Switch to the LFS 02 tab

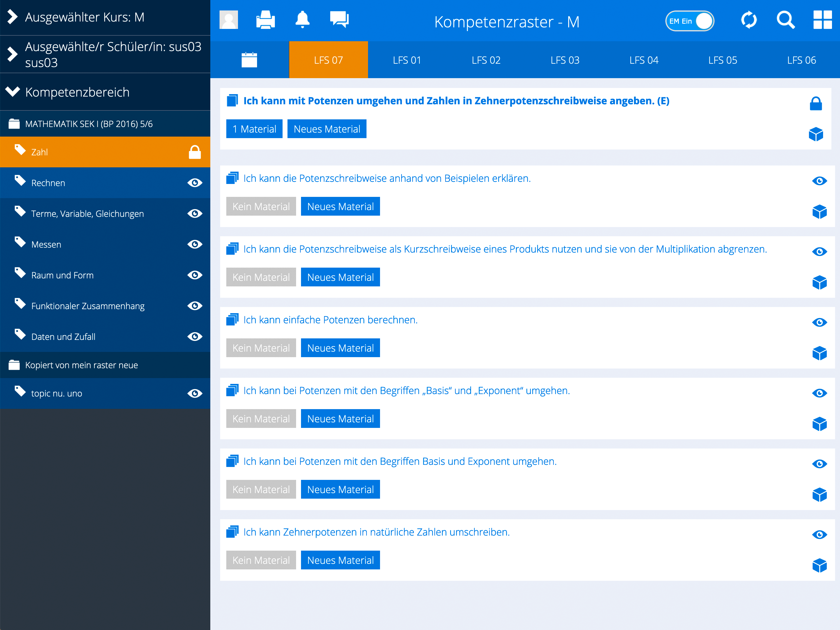(x=486, y=60)
